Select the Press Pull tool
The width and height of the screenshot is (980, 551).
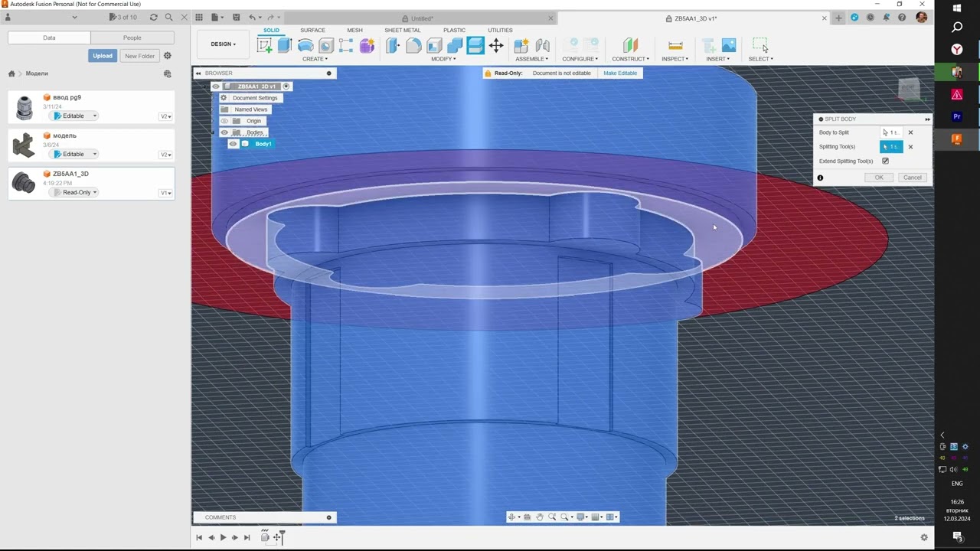pos(393,46)
